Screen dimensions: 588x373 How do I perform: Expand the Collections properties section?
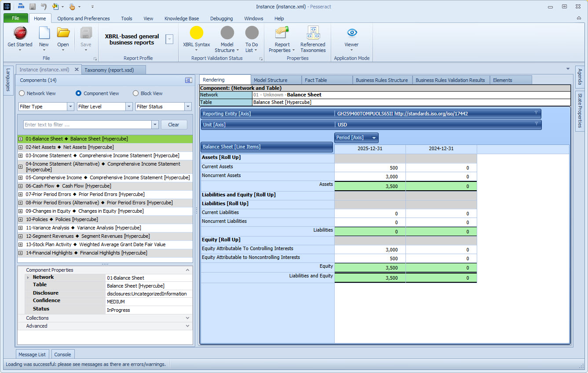point(105,318)
